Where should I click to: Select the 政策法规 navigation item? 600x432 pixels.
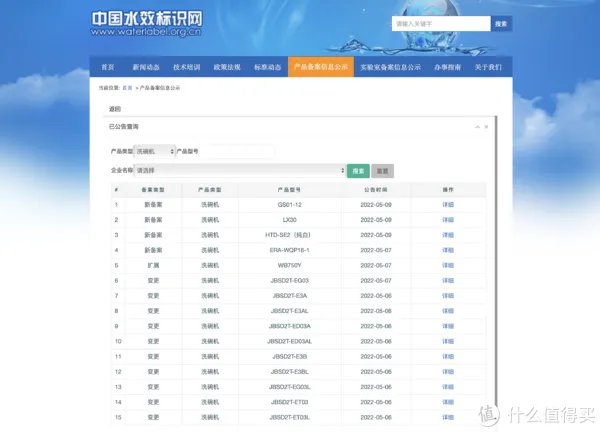pyautogui.click(x=227, y=67)
